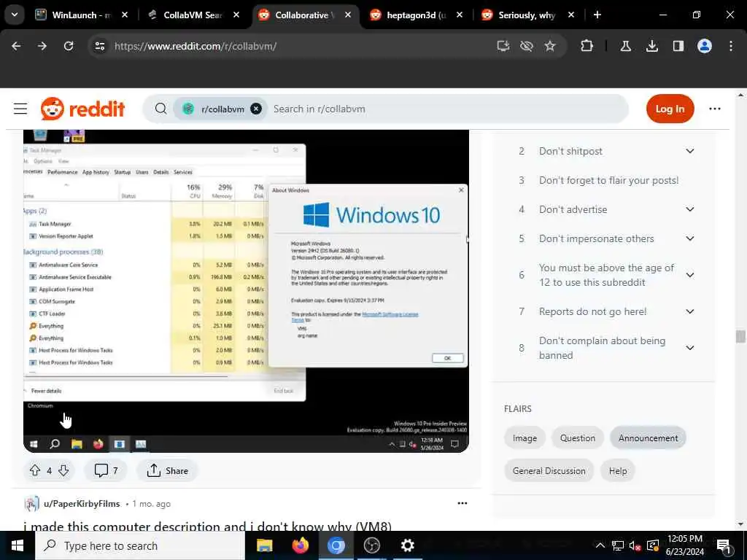747x560 pixels.
Task: Remove the r/collabvm search filter
Action: point(256,109)
